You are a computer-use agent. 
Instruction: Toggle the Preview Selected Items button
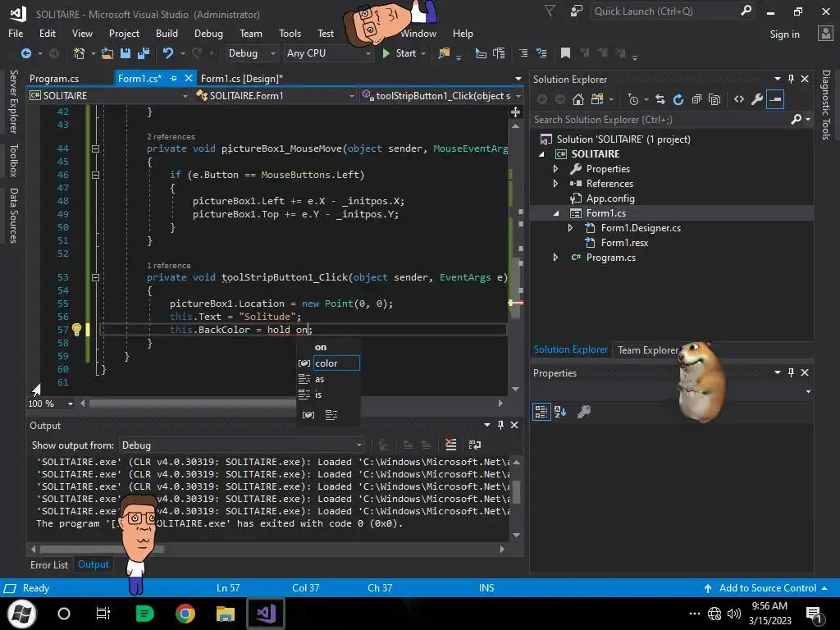[x=775, y=99]
